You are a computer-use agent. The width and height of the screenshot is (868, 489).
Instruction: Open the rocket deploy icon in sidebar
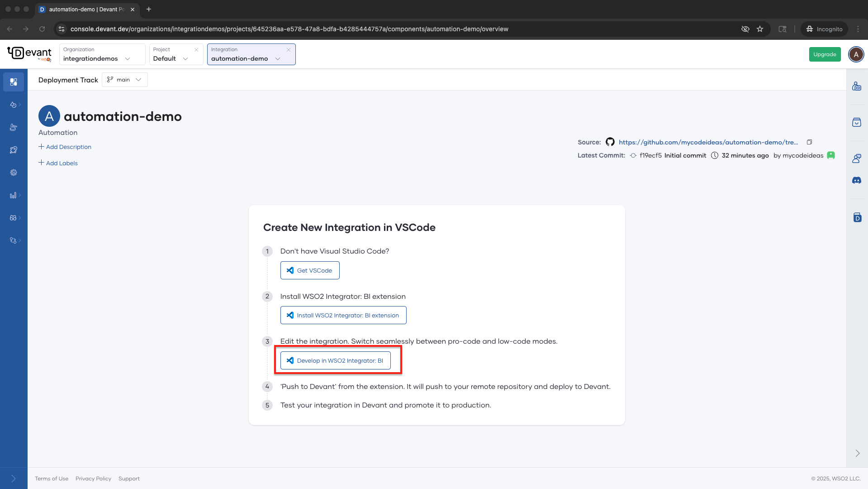coord(14,150)
